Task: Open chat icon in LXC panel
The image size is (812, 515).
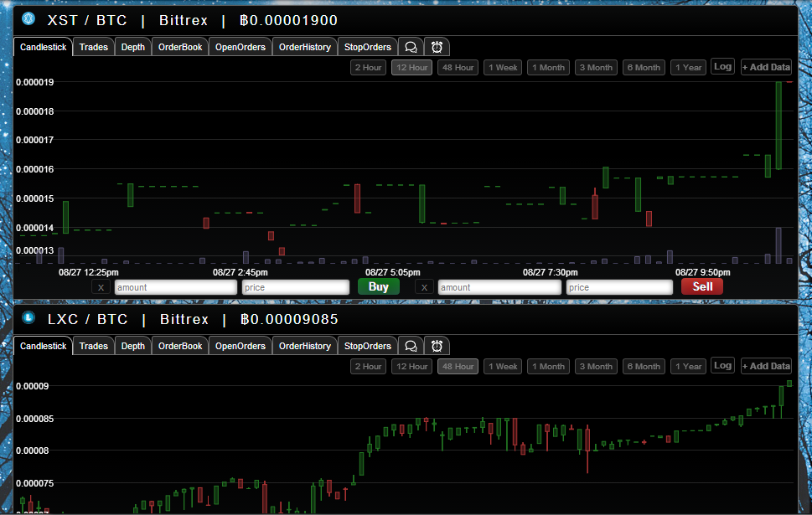Action: click(411, 347)
